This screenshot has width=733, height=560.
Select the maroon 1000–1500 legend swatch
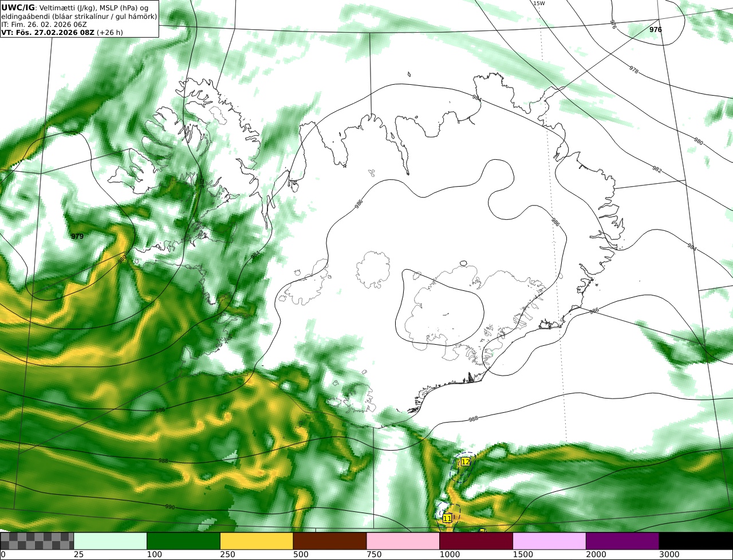click(x=476, y=541)
